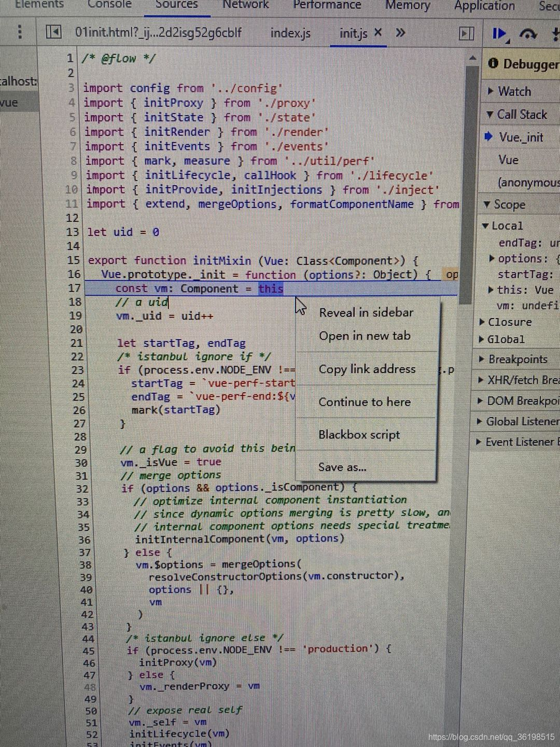Toggle the debugger sidebar panel icon
Viewport: 560px width, 747px height.
pos(467,34)
